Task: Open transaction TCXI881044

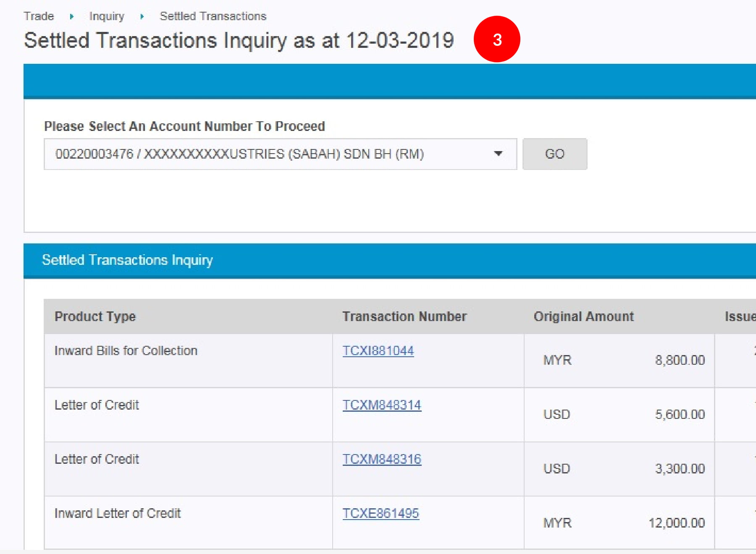Action: click(x=378, y=351)
